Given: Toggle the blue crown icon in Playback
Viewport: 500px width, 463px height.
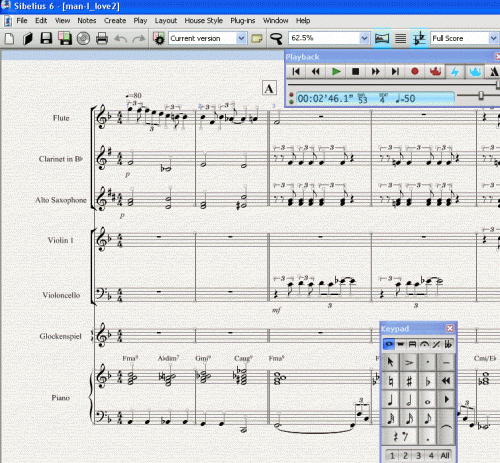Looking at the screenshot, I should point(475,71).
